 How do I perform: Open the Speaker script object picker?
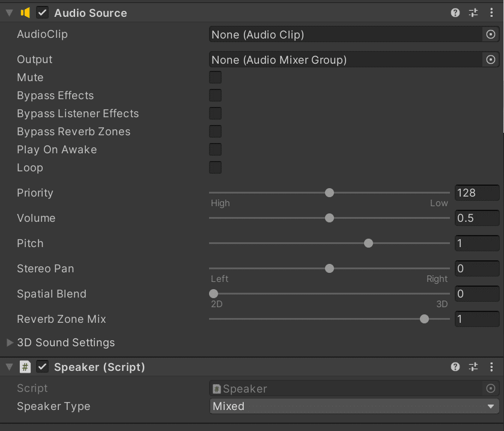pyautogui.click(x=490, y=388)
